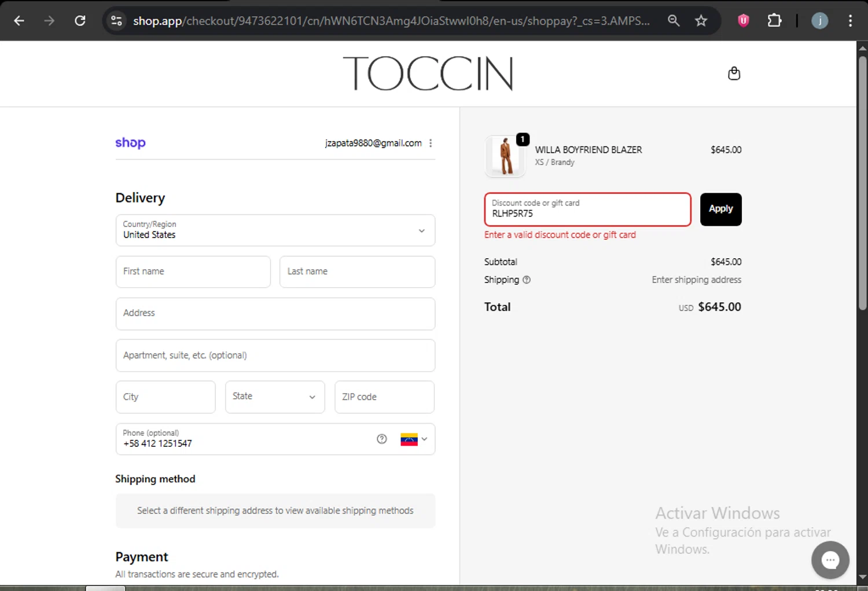Screen dimensions: 868x591
Task: Click the vertical page scrollbar
Action: (862, 183)
